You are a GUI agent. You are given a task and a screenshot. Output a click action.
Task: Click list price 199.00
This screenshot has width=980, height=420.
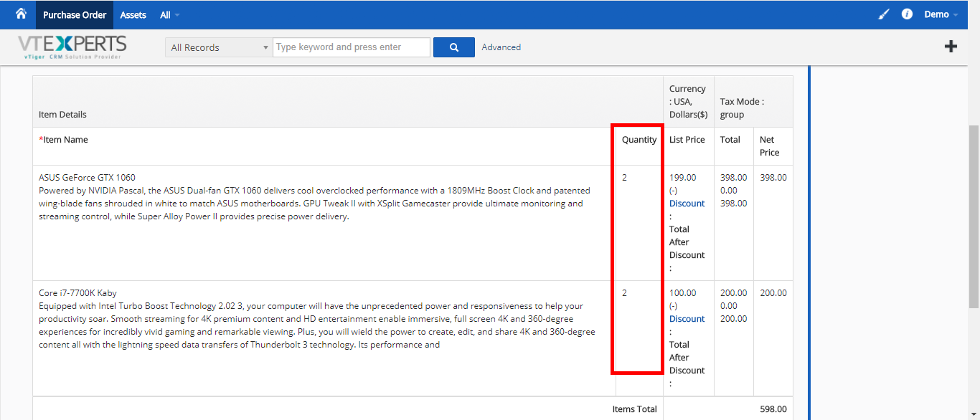[x=683, y=178]
